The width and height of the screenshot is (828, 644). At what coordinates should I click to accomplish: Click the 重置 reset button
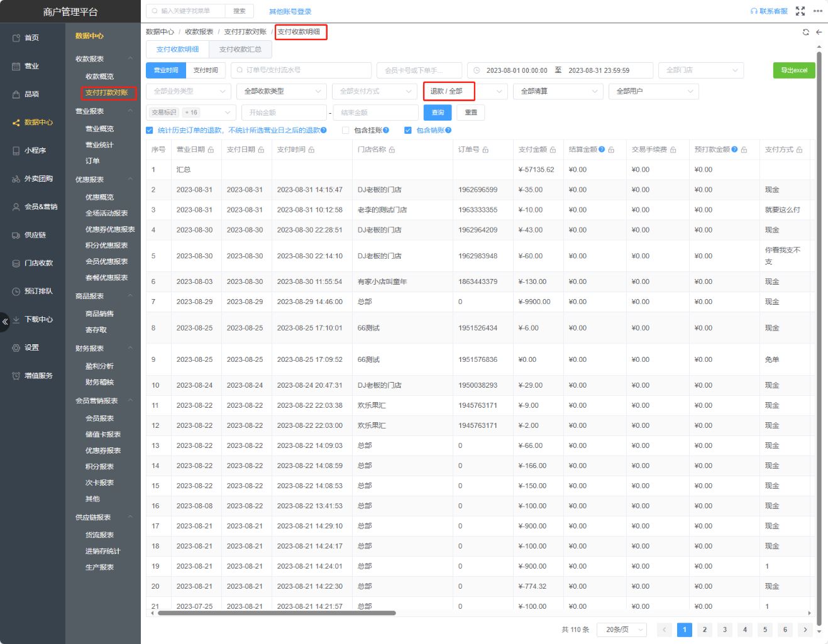pyautogui.click(x=471, y=112)
